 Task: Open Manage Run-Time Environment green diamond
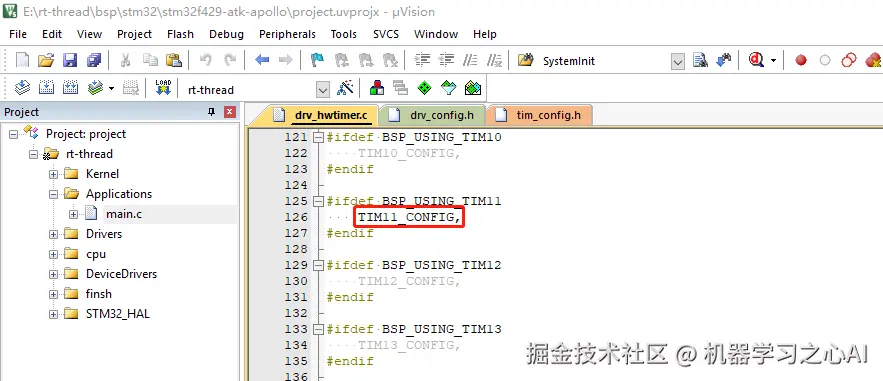424,88
